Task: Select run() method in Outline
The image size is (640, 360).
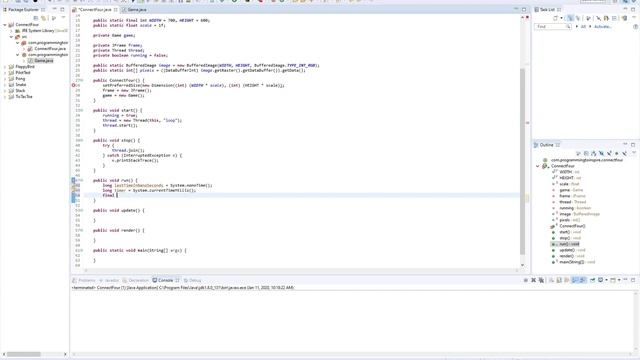Action: pos(569,244)
